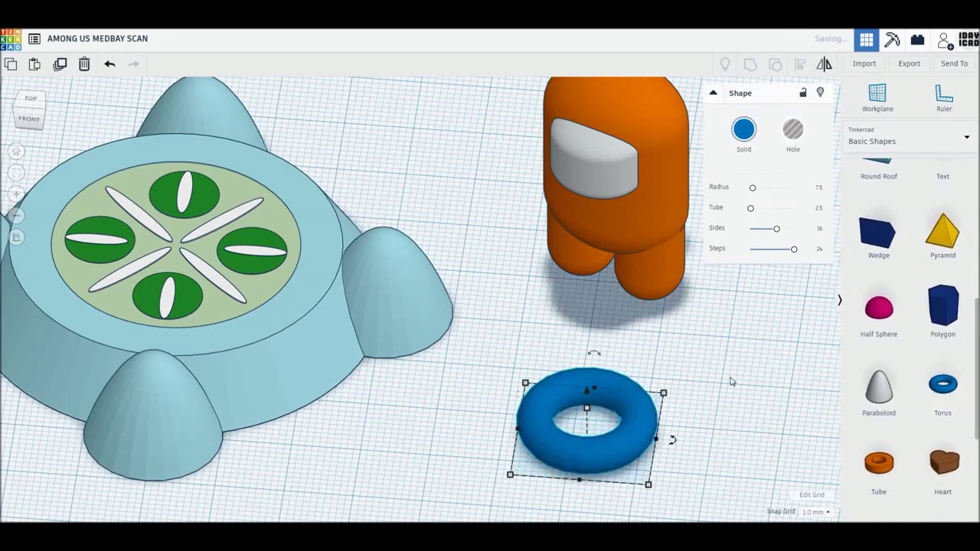Click the Edit Grid button
The image size is (980, 551).
(x=812, y=495)
